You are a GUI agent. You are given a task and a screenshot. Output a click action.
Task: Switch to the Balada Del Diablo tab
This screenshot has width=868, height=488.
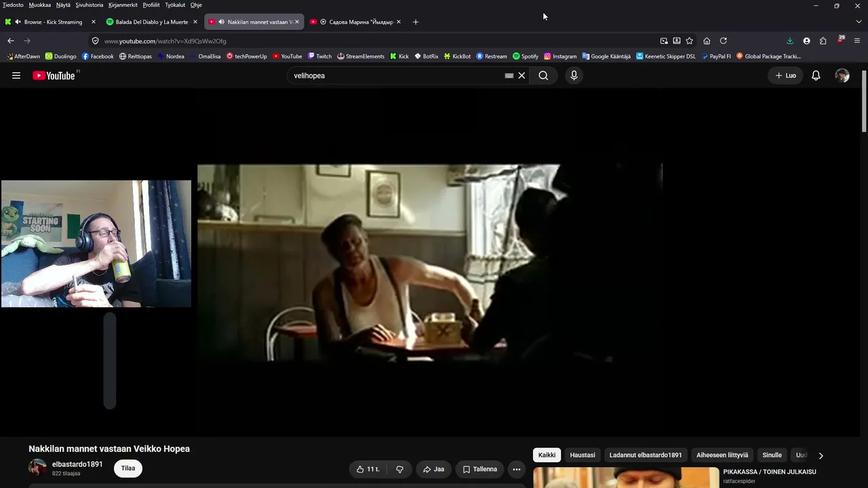[150, 22]
